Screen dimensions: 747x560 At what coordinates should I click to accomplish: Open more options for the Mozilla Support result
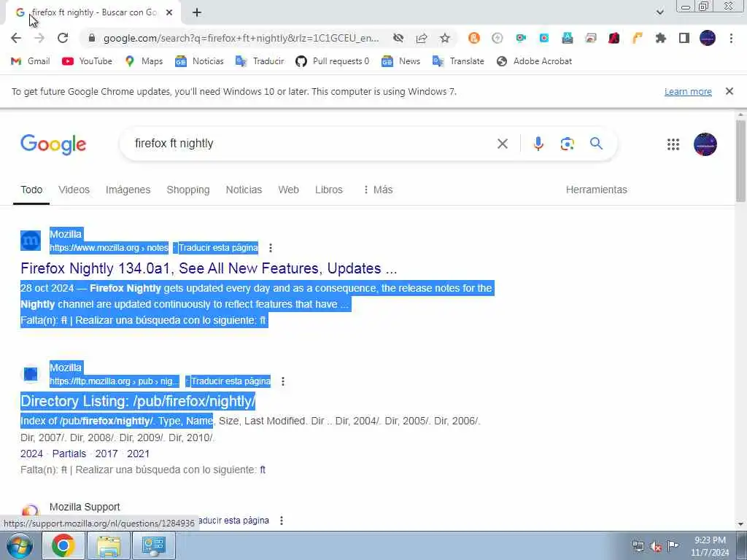282,521
